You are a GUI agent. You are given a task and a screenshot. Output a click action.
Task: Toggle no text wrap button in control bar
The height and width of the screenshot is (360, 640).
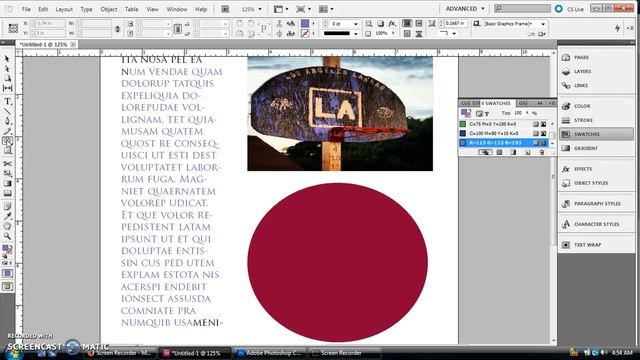tap(407, 24)
